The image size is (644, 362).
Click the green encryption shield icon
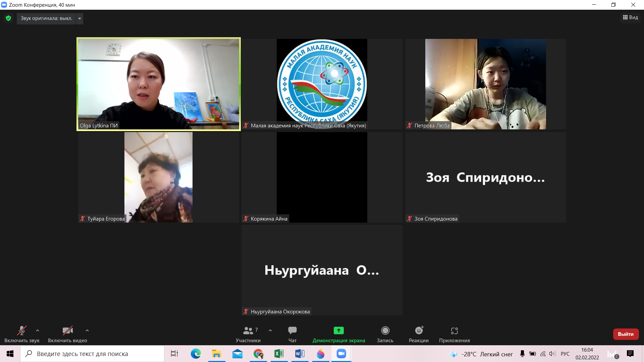click(x=8, y=18)
